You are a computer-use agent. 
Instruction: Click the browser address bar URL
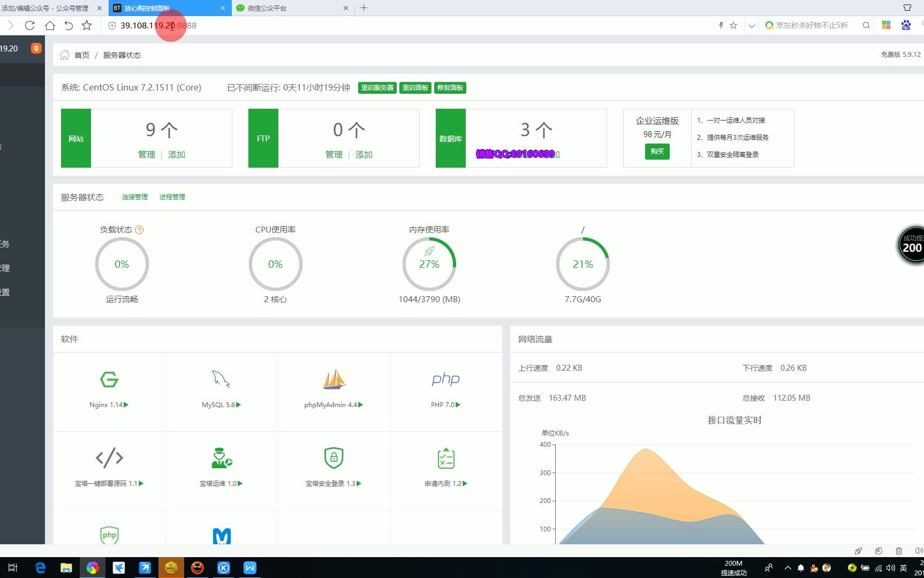[x=158, y=25]
